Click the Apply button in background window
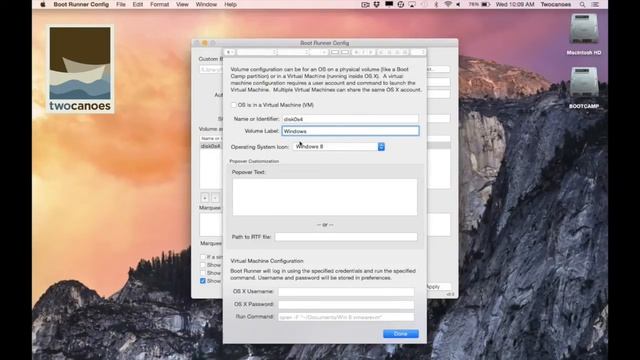This screenshot has width=640, height=360. click(439, 287)
